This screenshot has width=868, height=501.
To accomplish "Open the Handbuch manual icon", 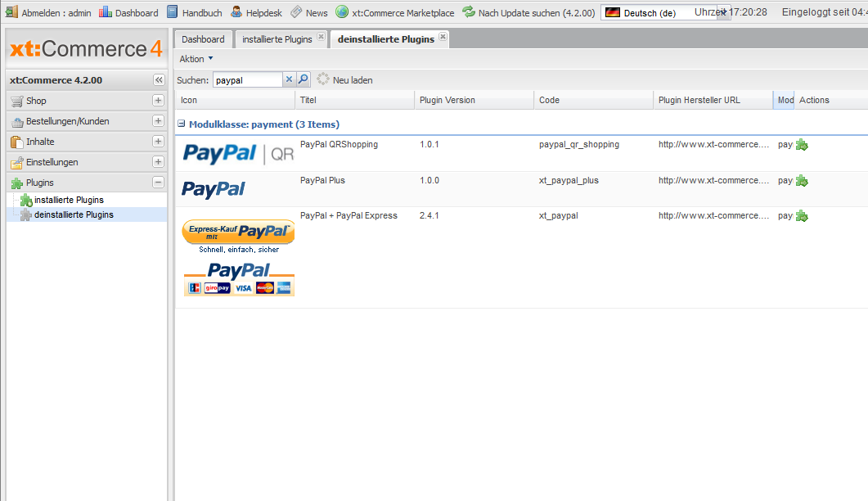I will point(172,11).
